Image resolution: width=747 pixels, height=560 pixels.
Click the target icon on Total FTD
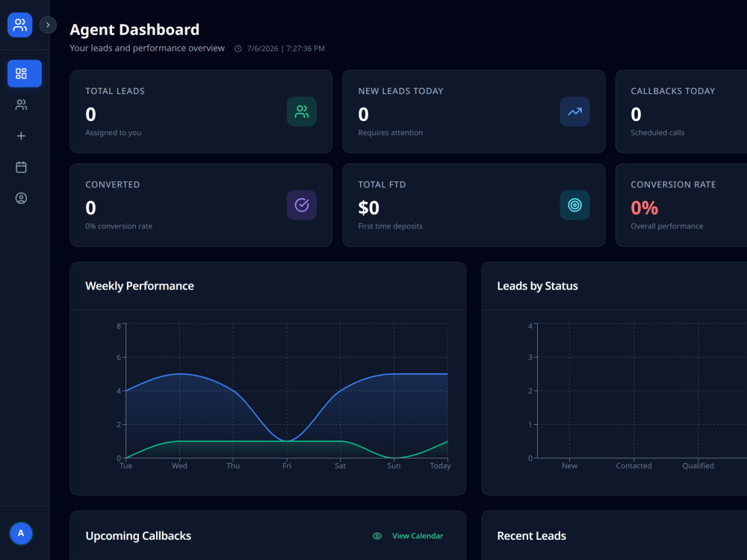pyautogui.click(x=574, y=205)
